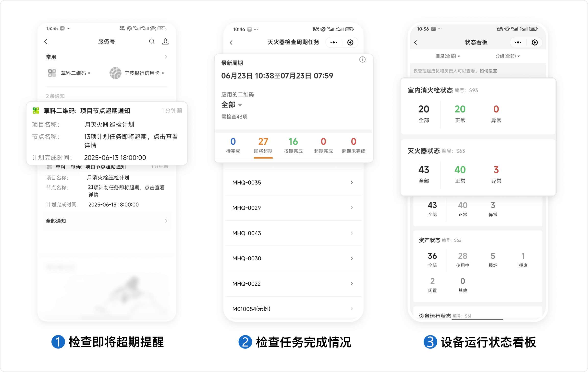Switch to the 超期未完成 tab
This screenshot has height=372, width=588.
(353, 145)
